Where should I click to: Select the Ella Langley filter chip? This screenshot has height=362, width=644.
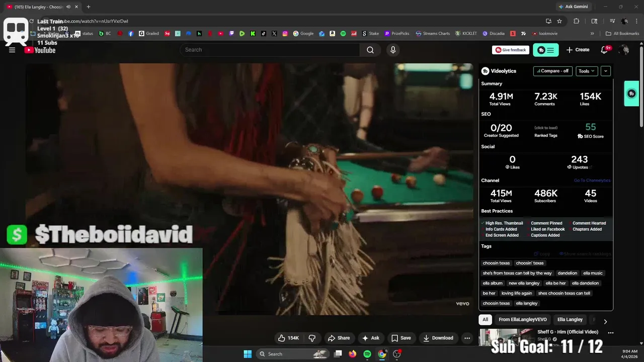tap(570, 320)
